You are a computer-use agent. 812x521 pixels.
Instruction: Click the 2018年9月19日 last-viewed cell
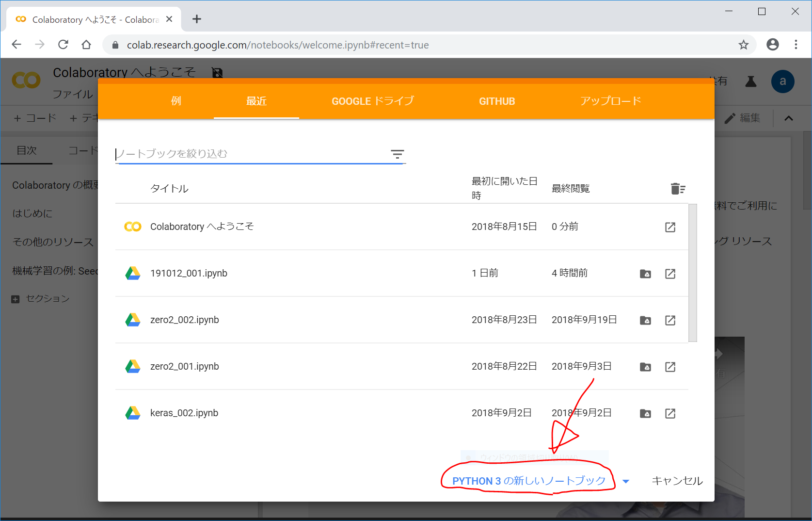point(584,320)
